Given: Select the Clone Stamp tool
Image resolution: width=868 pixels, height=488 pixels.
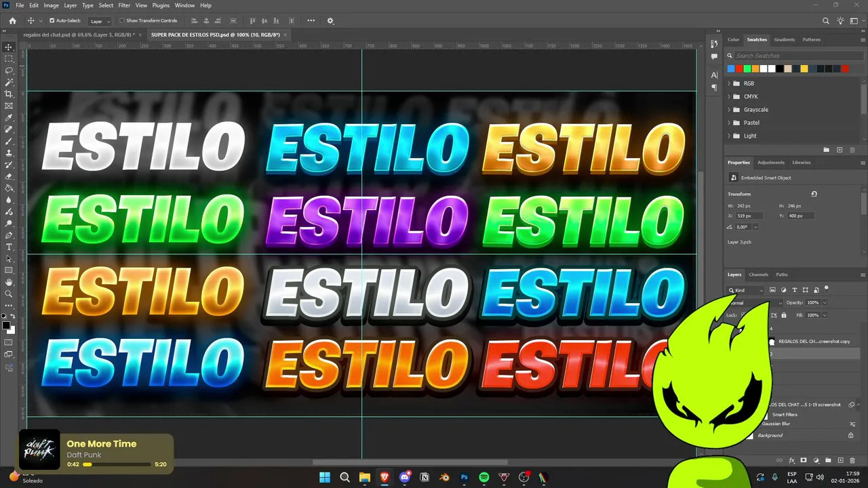Looking at the screenshot, I should click(9, 152).
